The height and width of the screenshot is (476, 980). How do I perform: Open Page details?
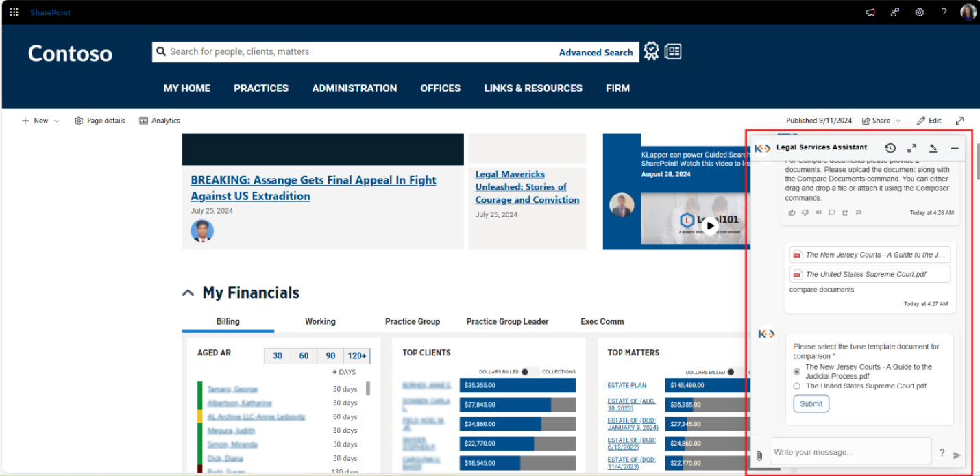pyautogui.click(x=99, y=121)
